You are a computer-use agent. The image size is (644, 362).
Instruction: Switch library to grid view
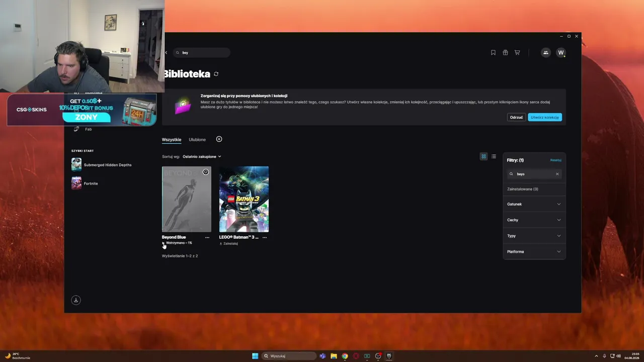click(484, 156)
